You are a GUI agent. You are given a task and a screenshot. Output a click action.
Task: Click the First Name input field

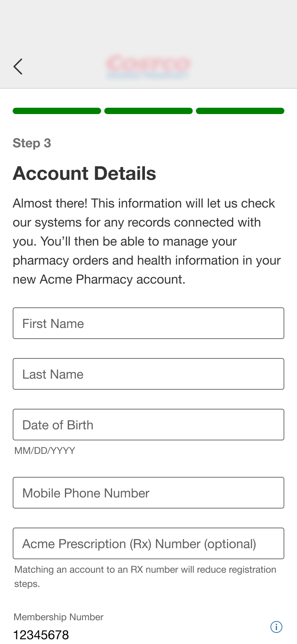[x=148, y=323]
